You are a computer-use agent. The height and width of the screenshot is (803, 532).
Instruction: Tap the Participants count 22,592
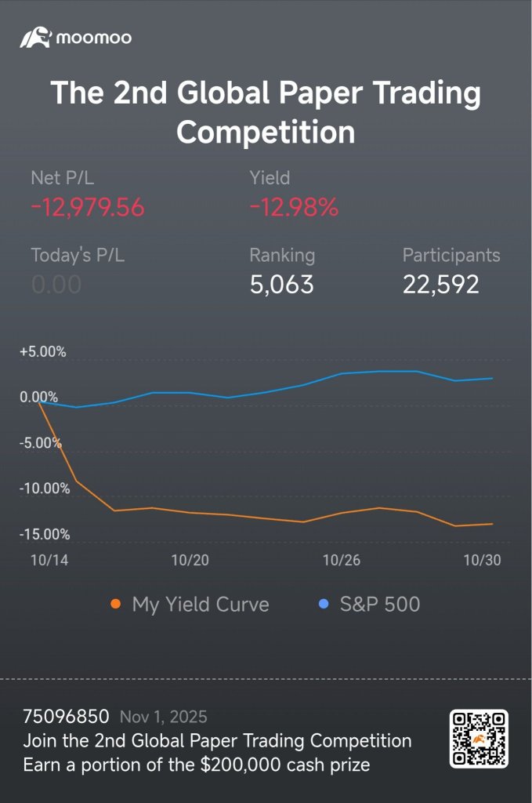pyautogui.click(x=440, y=285)
